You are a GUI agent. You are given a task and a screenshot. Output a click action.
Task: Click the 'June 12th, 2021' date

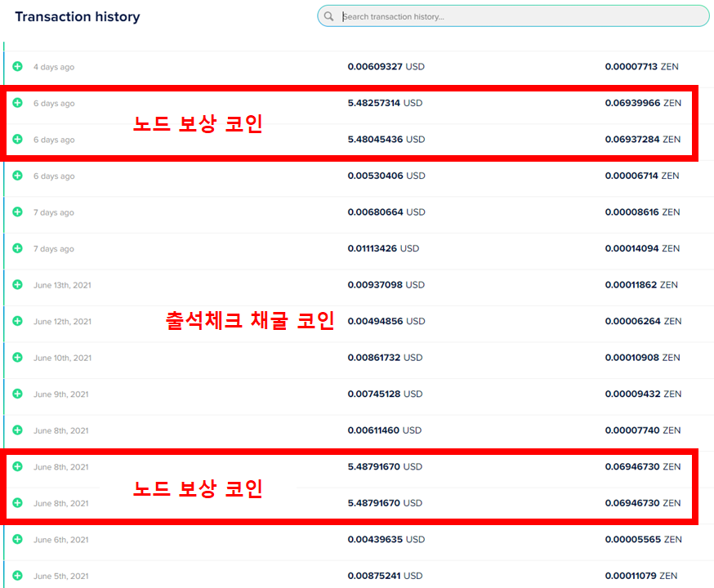[62, 322]
